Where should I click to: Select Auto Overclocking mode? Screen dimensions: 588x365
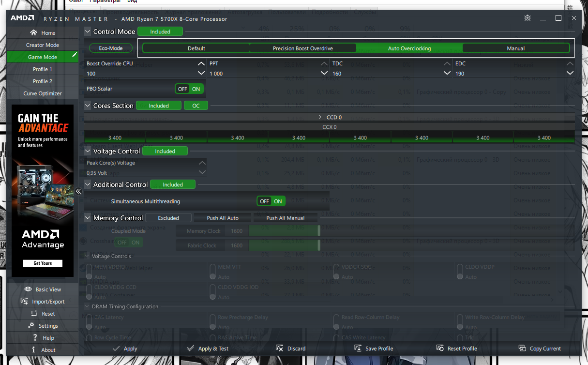point(409,48)
